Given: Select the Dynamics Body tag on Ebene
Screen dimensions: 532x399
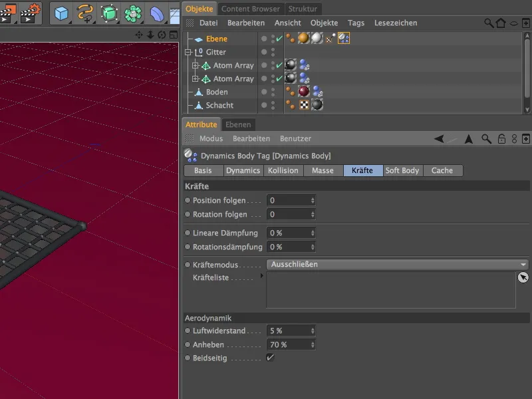Looking at the screenshot, I should pyautogui.click(x=344, y=39).
